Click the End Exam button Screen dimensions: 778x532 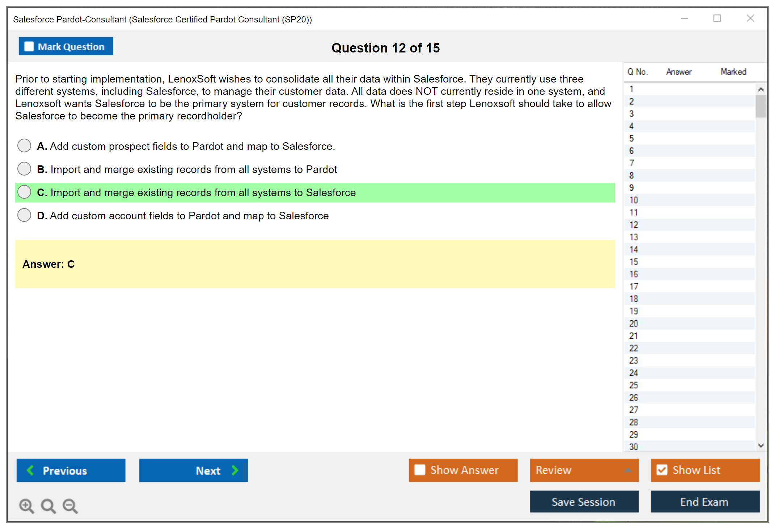point(705,502)
